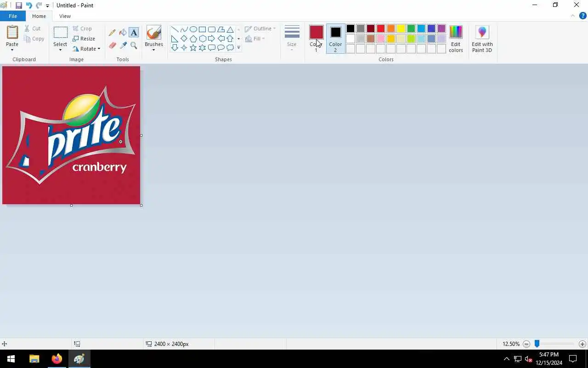The height and width of the screenshot is (368, 588).
Task: Choose the Triangle shape
Action: (x=230, y=29)
